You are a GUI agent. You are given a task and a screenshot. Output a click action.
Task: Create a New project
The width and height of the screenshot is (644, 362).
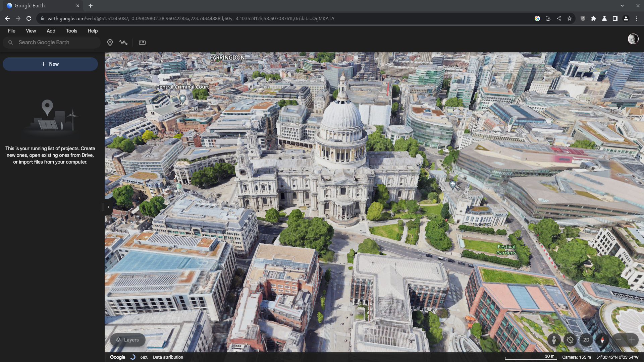pyautogui.click(x=50, y=64)
